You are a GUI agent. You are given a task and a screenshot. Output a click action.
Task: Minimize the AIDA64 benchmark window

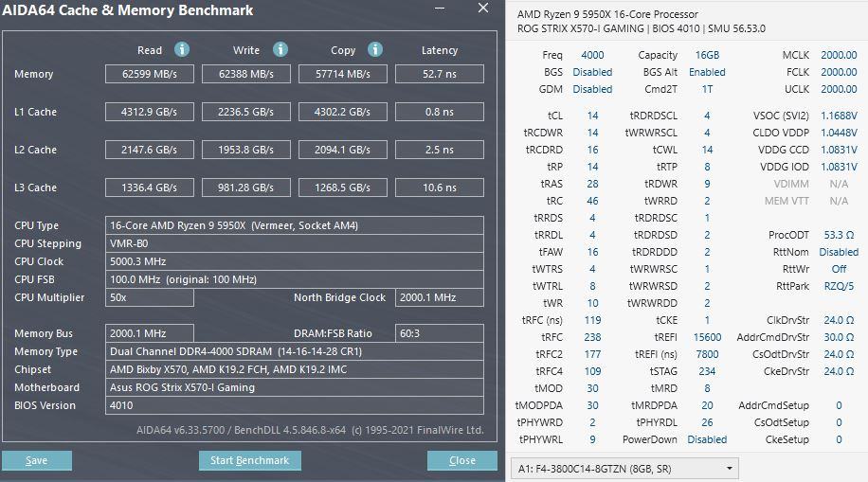[440, 9]
